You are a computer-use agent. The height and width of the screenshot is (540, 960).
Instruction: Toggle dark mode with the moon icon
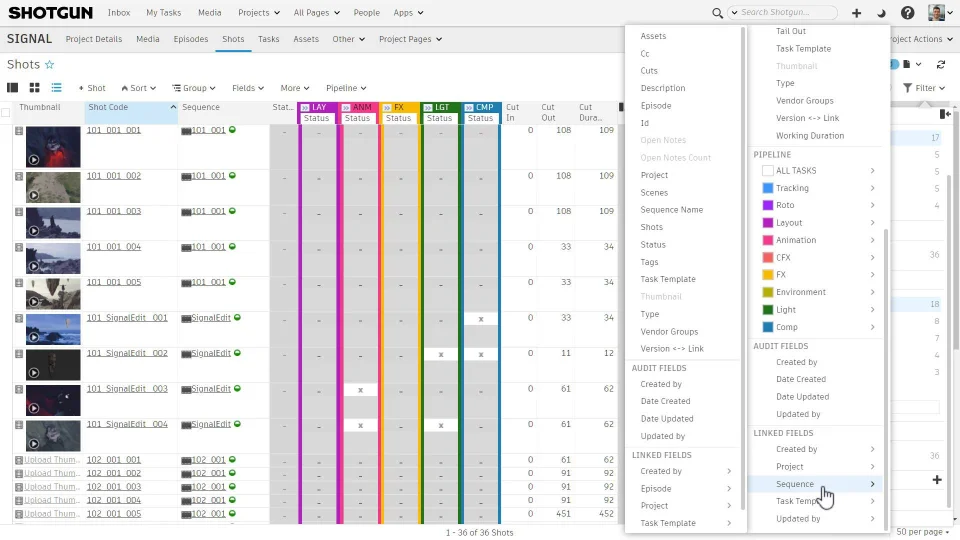click(x=881, y=13)
